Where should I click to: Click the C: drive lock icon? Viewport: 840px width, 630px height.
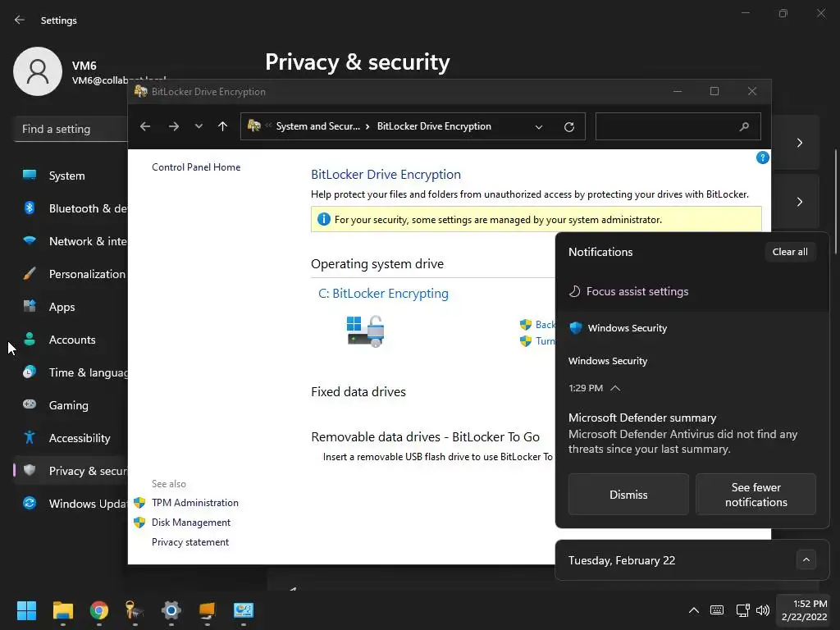pyautogui.click(x=366, y=331)
